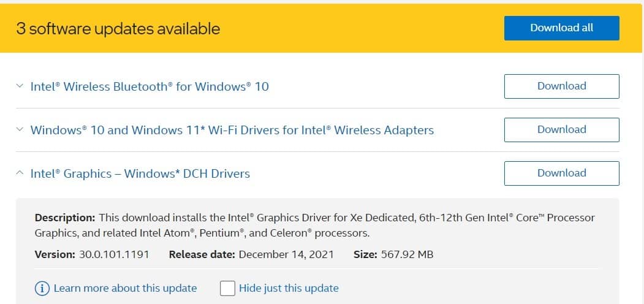The width and height of the screenshot is (644, 304).
Task: Collapse the Intel Graphics DCH Drivers chevron
Action: click(20, 173)
